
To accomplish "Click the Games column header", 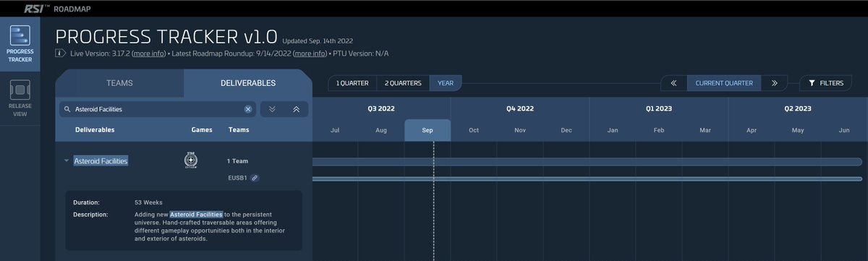I will pyautogui.click(x=202, y=130).
